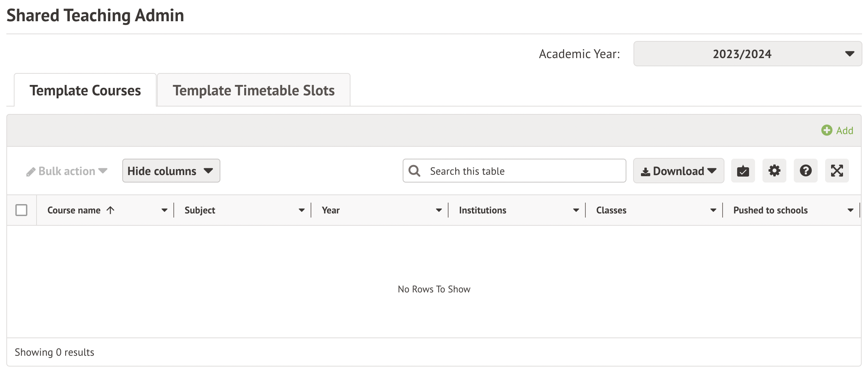
Task: Open Pushed to schools column menu
Action: [x=850, y=210]
